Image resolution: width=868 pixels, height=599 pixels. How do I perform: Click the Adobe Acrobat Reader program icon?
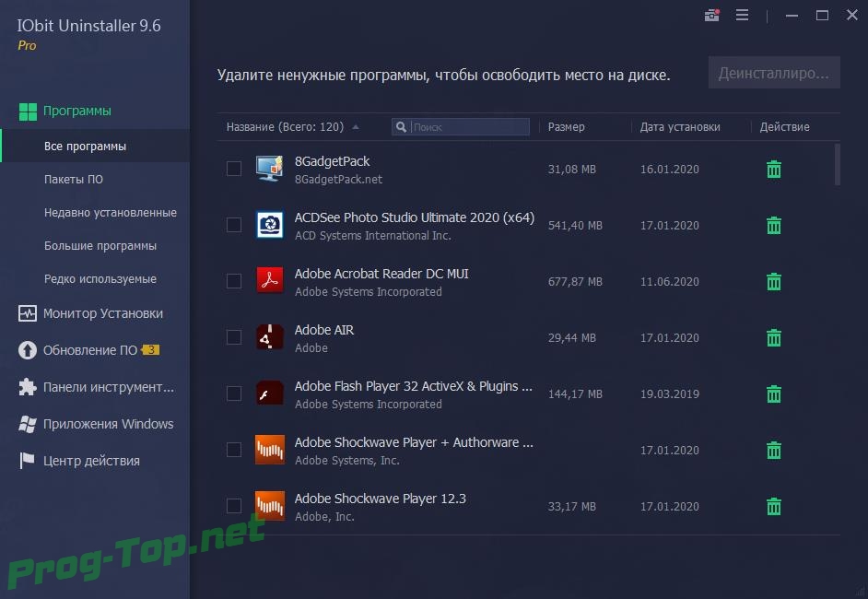pos(270,281)
